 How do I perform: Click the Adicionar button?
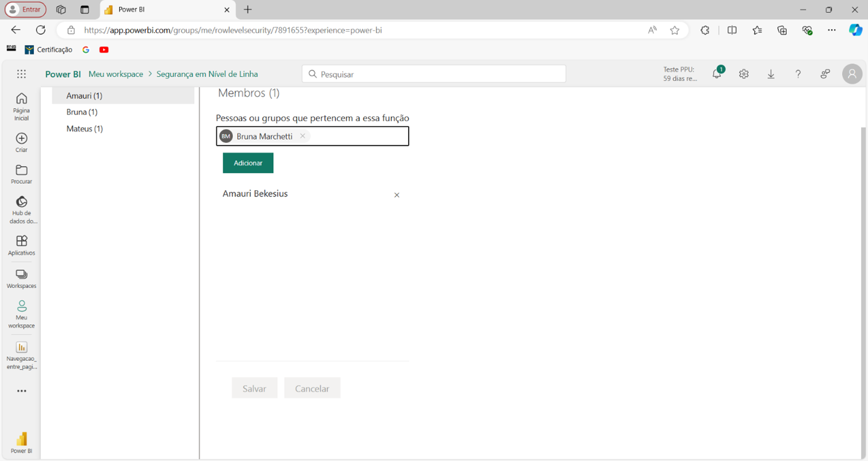tap(248, 163)
